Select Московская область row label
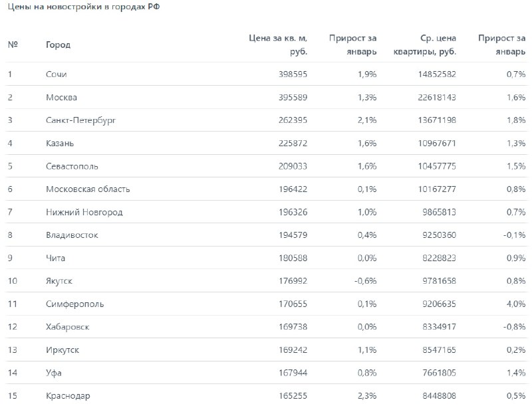The width and height of the screenshot is (532, 406). pos(88,189)
